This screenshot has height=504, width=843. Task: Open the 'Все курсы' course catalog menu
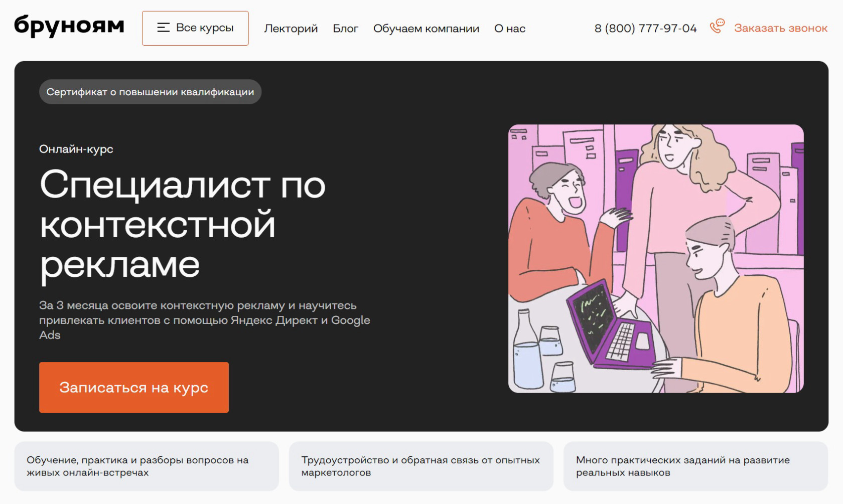[x=195, y=28]
